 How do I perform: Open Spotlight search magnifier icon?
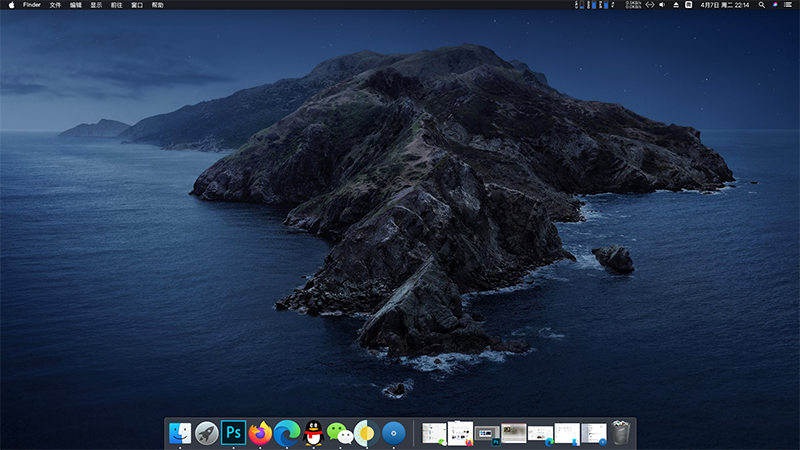pos(761,5)
